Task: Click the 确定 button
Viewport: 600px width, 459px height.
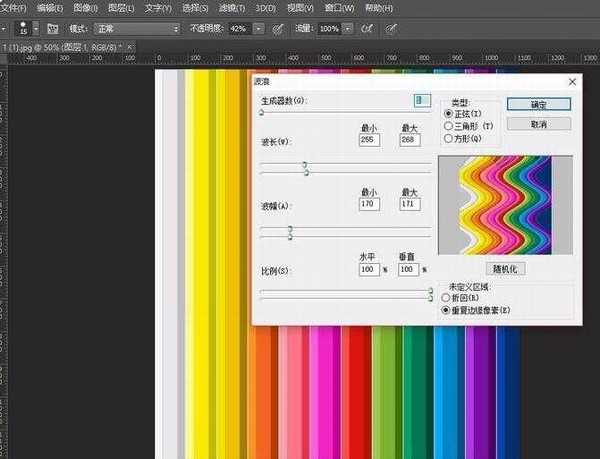Action: 538,104
